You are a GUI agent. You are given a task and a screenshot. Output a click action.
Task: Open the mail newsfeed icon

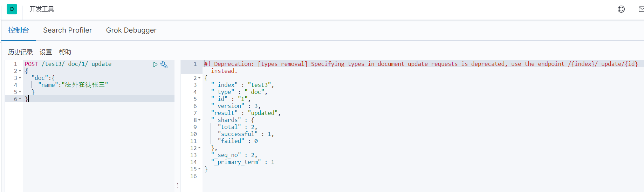pyautogui.click(x=641, y=9)
